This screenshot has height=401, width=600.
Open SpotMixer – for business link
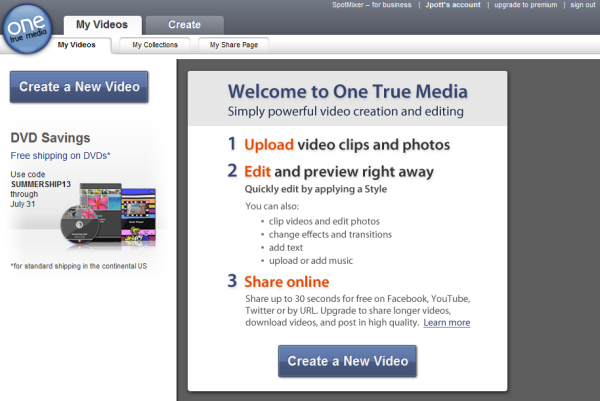pyautogui.click(x=372, y=5)
